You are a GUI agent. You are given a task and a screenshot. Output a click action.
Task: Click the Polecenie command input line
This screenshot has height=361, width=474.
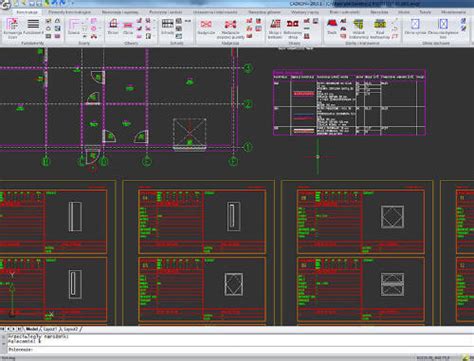pos(233,350)
